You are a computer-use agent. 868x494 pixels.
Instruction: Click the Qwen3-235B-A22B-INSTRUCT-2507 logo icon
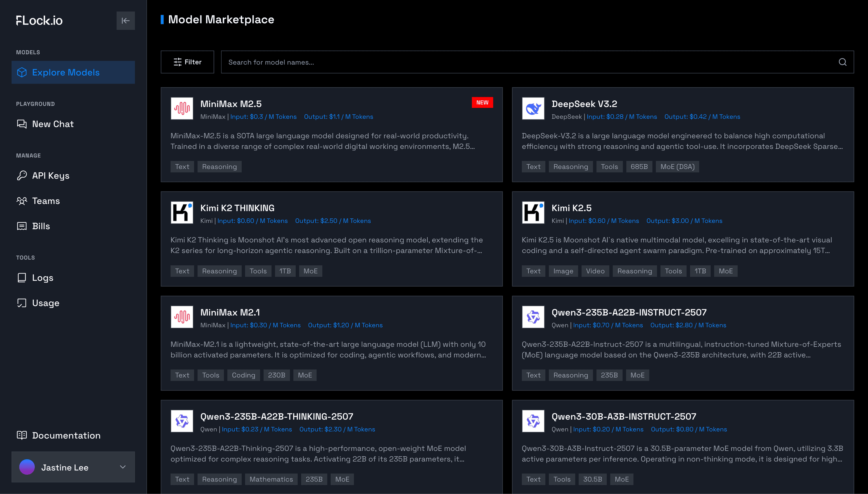point(533,317)
